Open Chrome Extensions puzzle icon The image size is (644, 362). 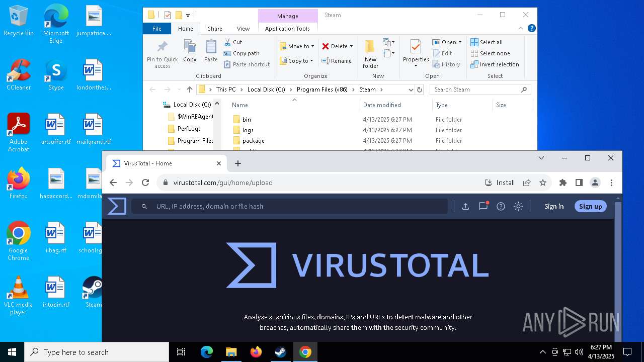563,183
